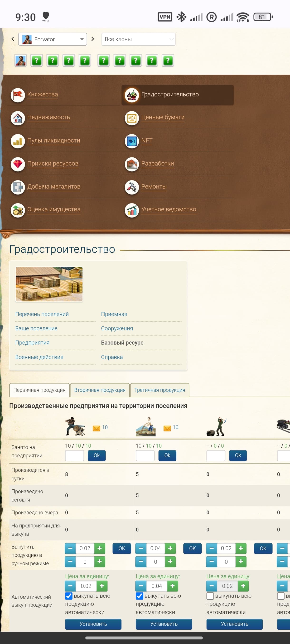The image size is (290, 644).
Task: Go to next character with right chevron
Action: pos(93,39)
